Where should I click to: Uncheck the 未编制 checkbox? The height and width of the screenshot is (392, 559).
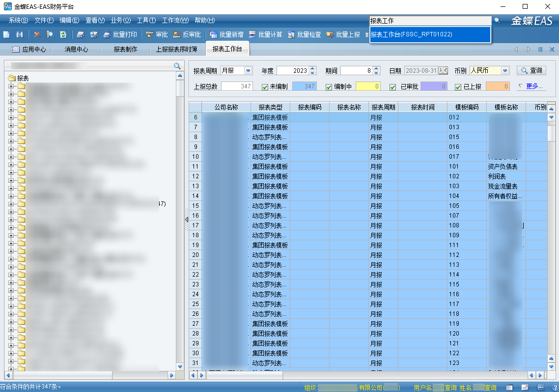[265, 87]
